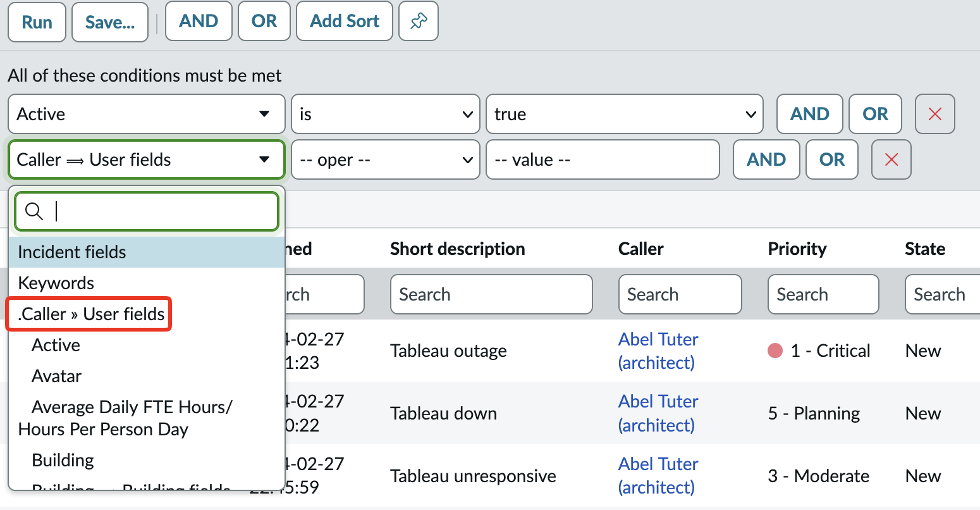The image size is (980, 510).
Task: Choose the 'Building' field option
Action: point(63,460)
